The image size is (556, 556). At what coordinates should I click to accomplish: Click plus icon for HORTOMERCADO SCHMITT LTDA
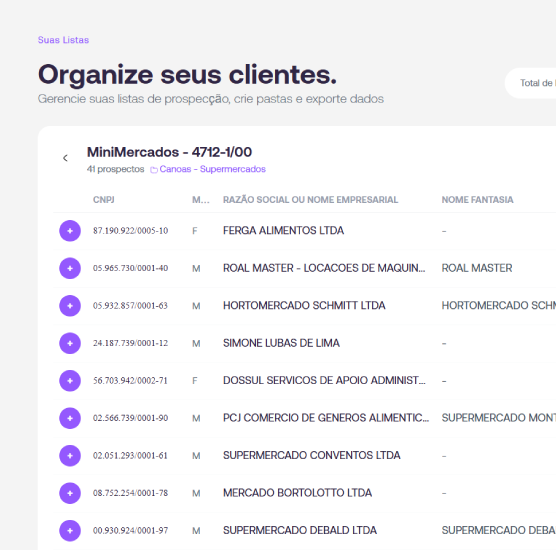(x=70, y=306)
